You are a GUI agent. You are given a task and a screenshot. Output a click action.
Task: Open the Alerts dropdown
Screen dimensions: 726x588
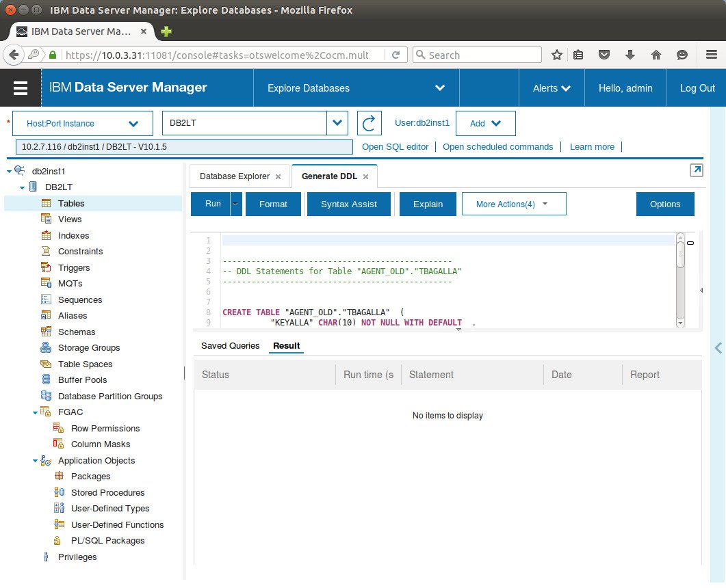coord(552,88)
